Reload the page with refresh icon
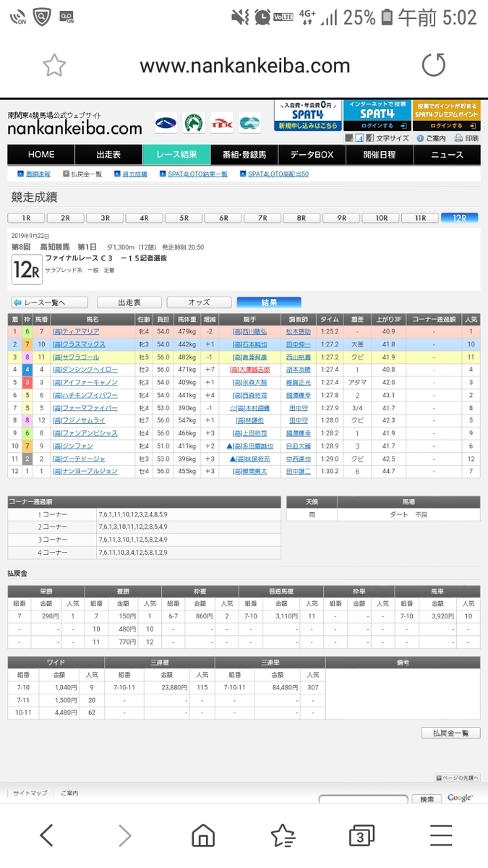This screenshot has width=488, height=868. coord(434,65)
